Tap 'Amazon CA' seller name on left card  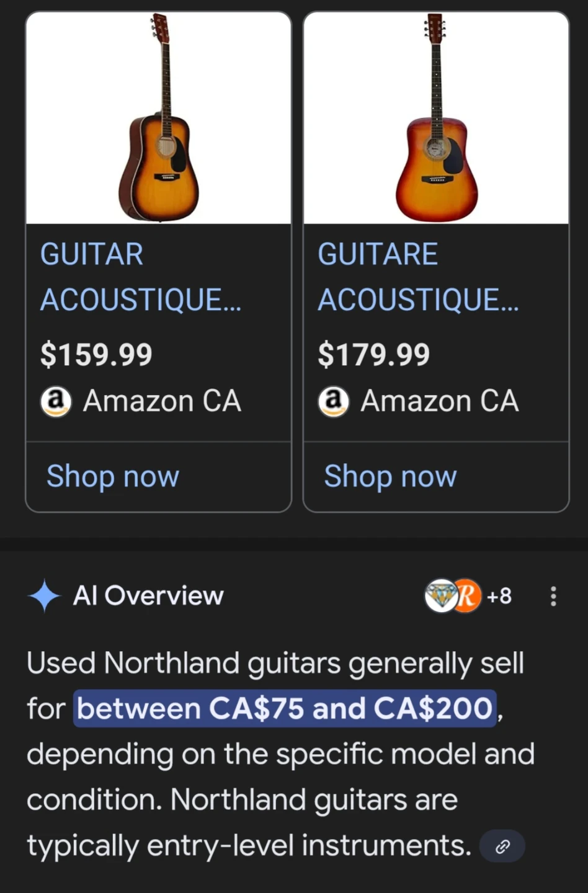tap(162, 401)
